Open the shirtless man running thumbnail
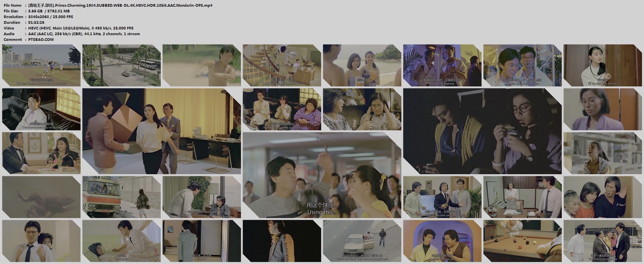Screen dimensions: 644x264 [202, 65]
